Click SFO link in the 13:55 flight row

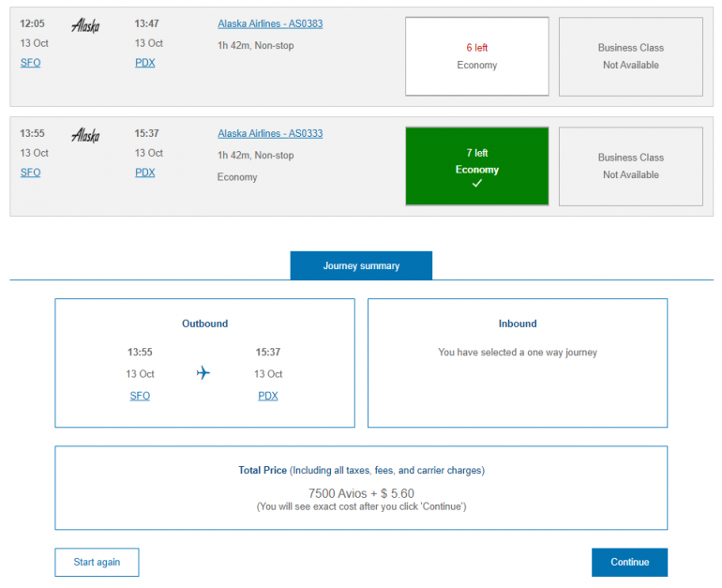point(30,173)
